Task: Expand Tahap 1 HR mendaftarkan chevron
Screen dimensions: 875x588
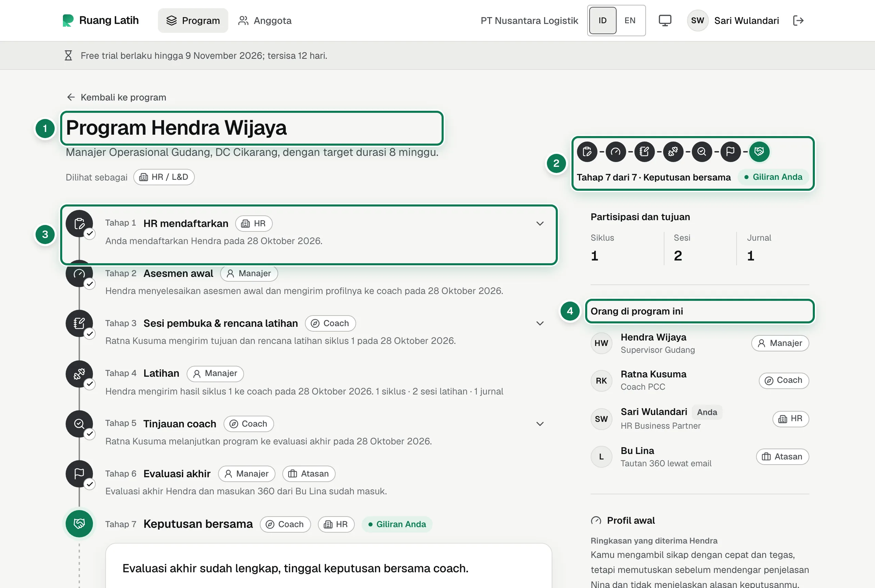Action: coord(540,224)
